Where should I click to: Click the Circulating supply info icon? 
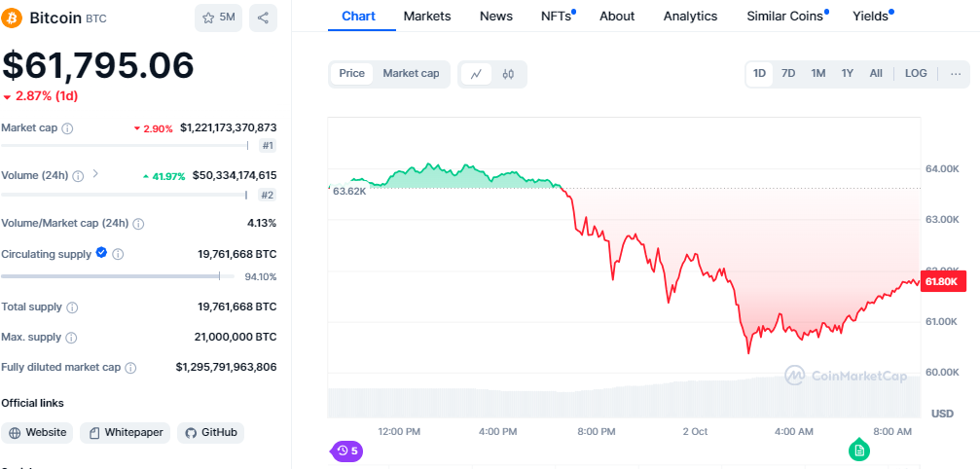tap(118, 254)
